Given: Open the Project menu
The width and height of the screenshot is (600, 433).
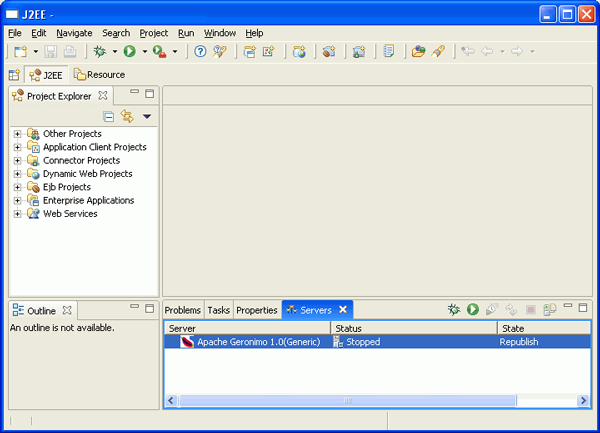Looking at the screenshot, I should pos(153,33).
